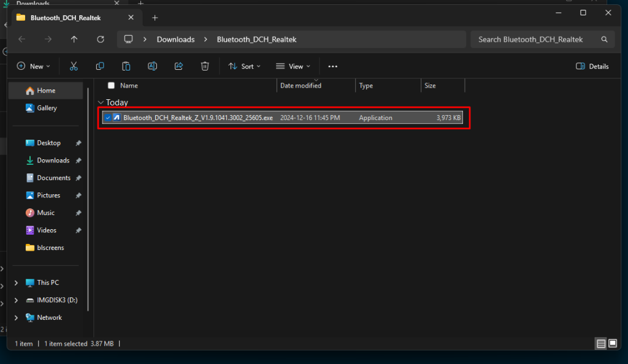The image size is (628, 364).
Task: Open the View options dropdown
Action: [x=293, y=66]
